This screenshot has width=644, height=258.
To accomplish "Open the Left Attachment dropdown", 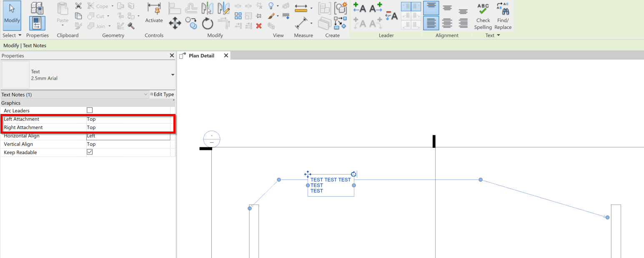I will [129, 119].
